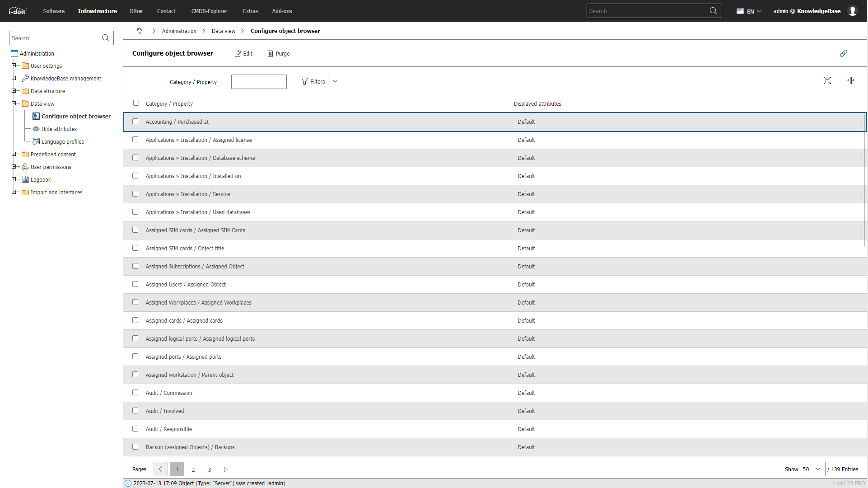Toggle the select-all header checkbox
868x488 pixels.
pyautogui.click(x=136, y=103)
